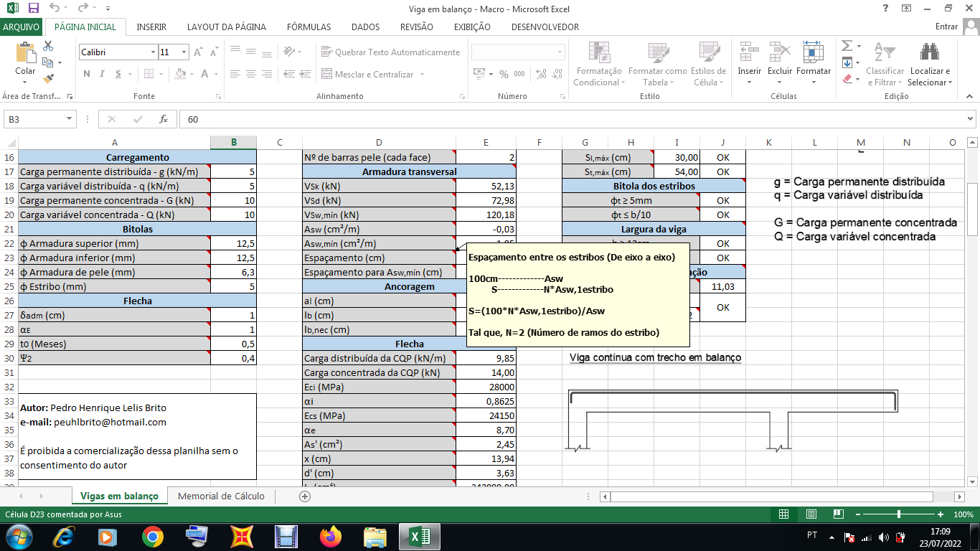Click the Decrease Font Size icon
This screenshot has height=551, width=980.
pyautogui.click(x=215, y=52)
